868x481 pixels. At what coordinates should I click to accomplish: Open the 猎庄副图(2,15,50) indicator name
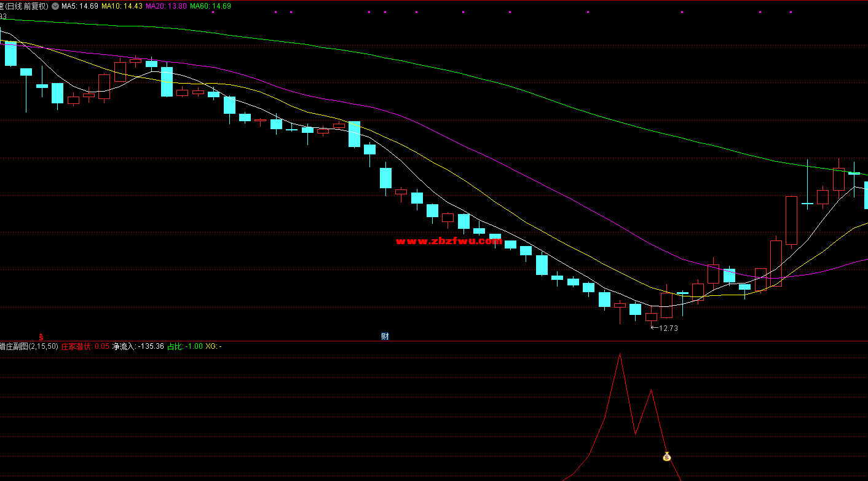(x=29, y=346)
